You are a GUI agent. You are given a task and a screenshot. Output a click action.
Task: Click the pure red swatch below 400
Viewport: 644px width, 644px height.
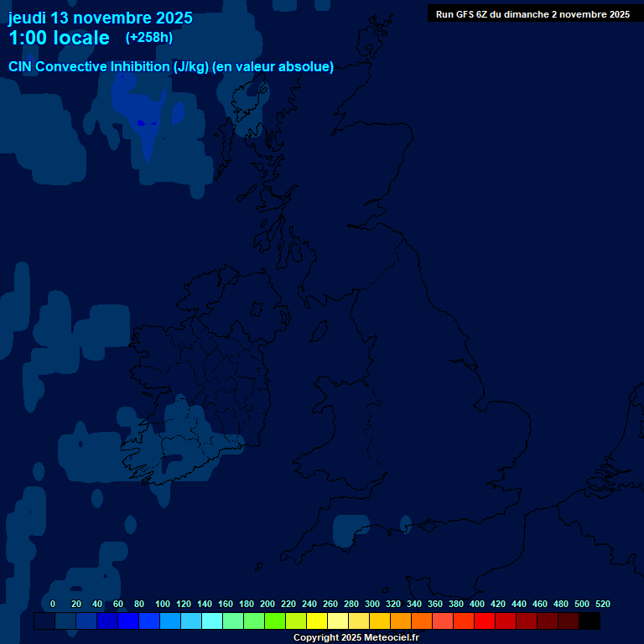pos(484,621)
